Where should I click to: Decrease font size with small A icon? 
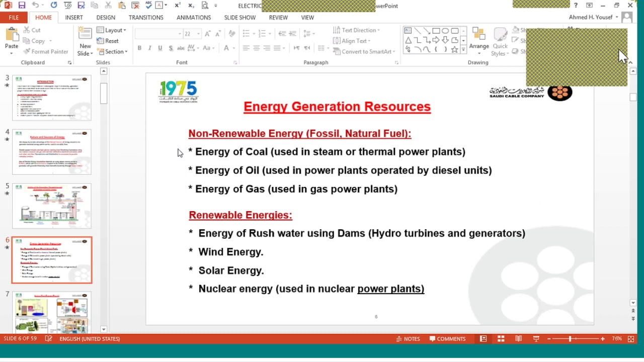pyautogui.click(x=218, y=34)
